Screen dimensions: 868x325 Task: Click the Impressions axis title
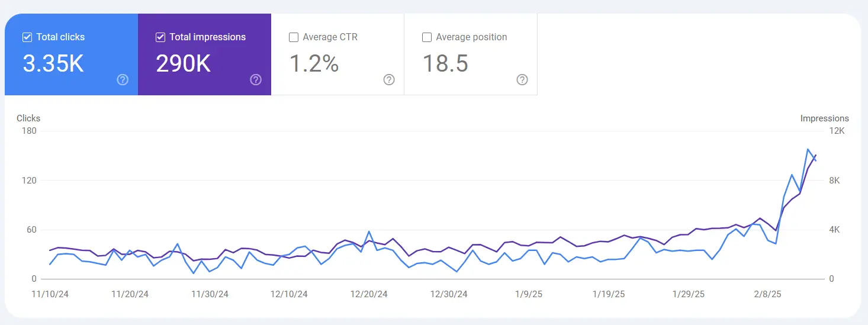click(x=824, y=118)
